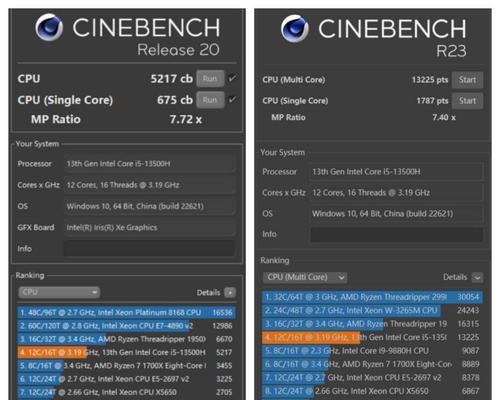Open the CPU ranking dropdown in Release 20
The height and width of the screenshot is (400, 500).
pyautogui.click(x=59, y=292)
